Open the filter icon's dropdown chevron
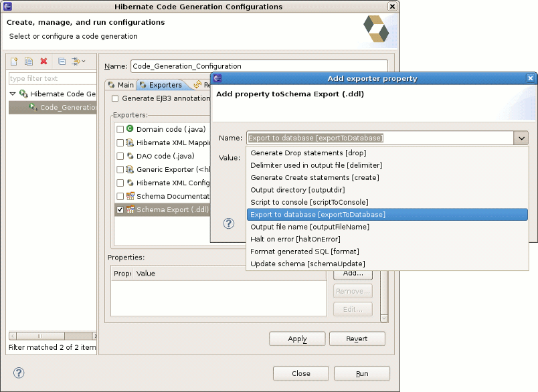This screenshot has width=538, height=392. [x=84, y=61]
